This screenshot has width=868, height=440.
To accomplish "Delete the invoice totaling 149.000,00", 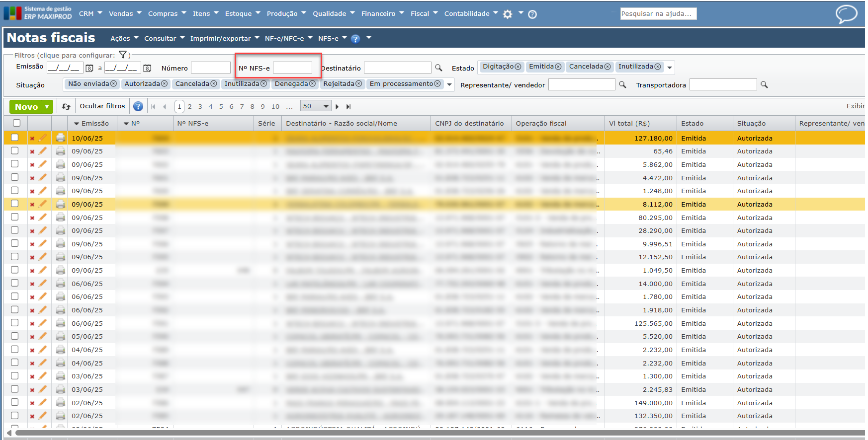I will 32,403.
